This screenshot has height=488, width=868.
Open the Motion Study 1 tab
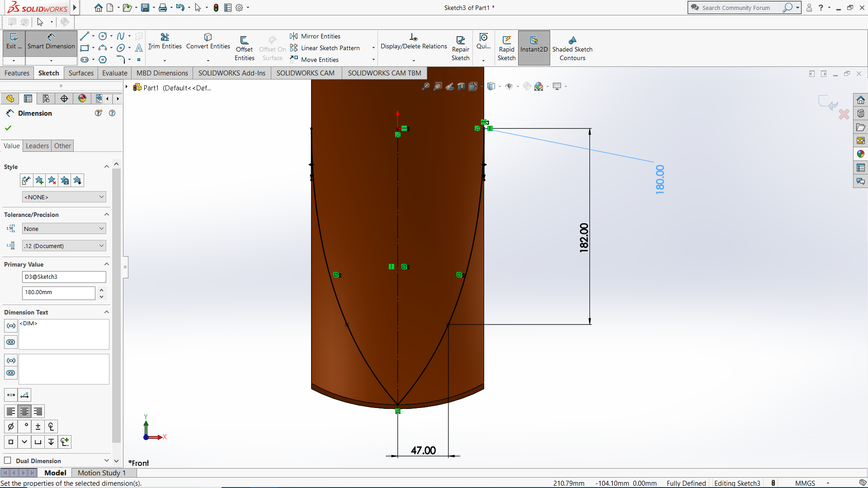coord(101,473)
